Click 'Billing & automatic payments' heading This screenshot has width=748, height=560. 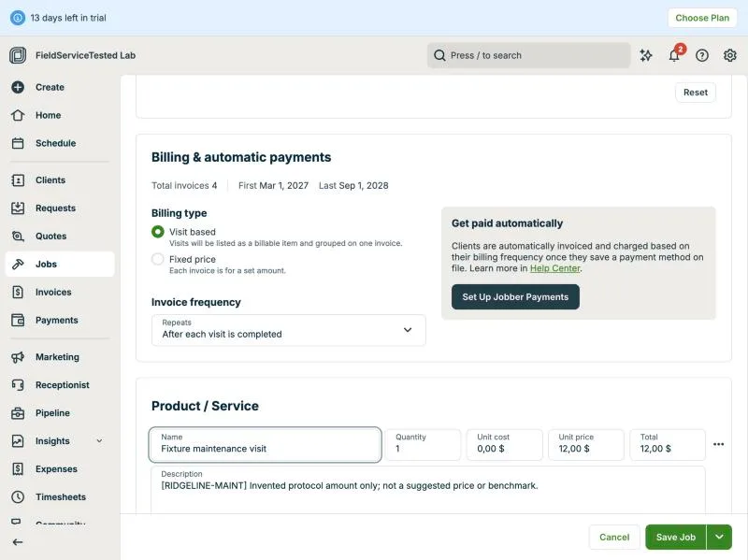[241, 157]
